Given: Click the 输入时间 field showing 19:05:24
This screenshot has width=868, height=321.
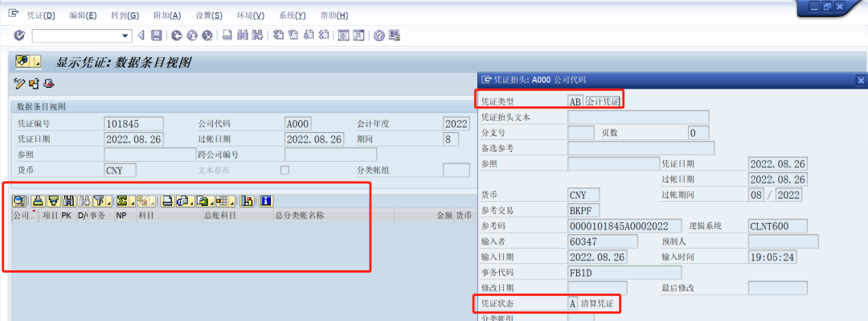Looking at the screenshot, I should point(772,257).
